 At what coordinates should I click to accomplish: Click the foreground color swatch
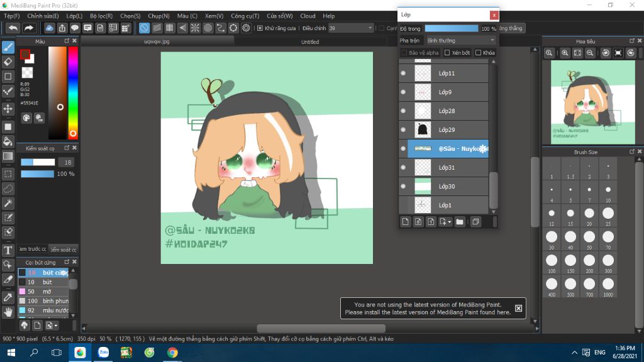pos(25,54)
